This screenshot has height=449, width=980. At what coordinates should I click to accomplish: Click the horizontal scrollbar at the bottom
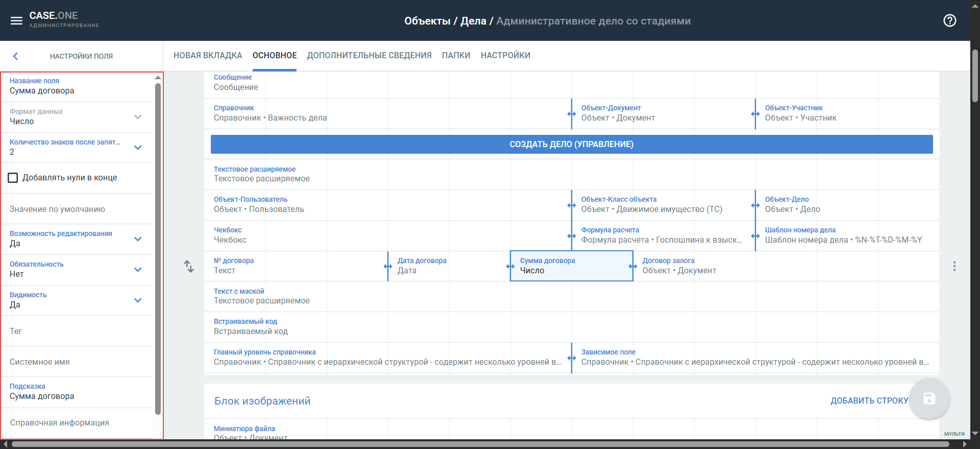point(480,444)
